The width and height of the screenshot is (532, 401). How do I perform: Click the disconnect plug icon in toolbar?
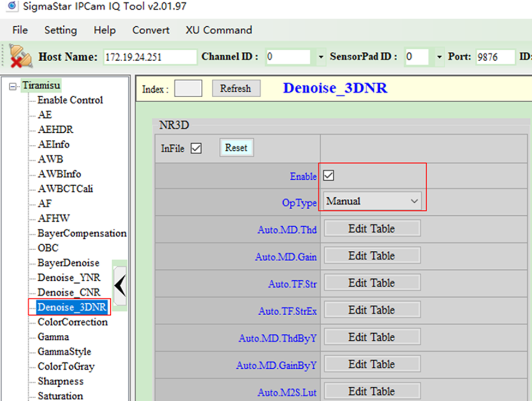pyautogui.click(x=20, y=56)
